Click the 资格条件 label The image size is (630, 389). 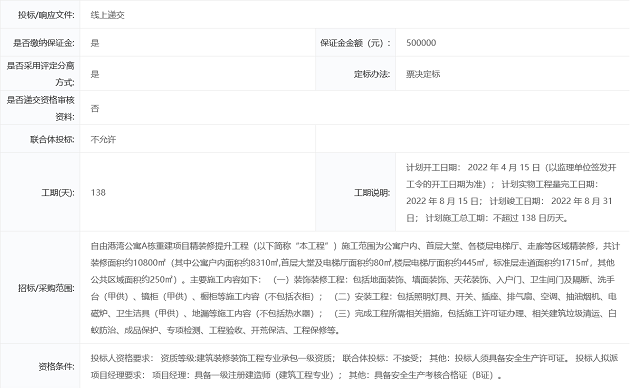click(x=57, y=366)
